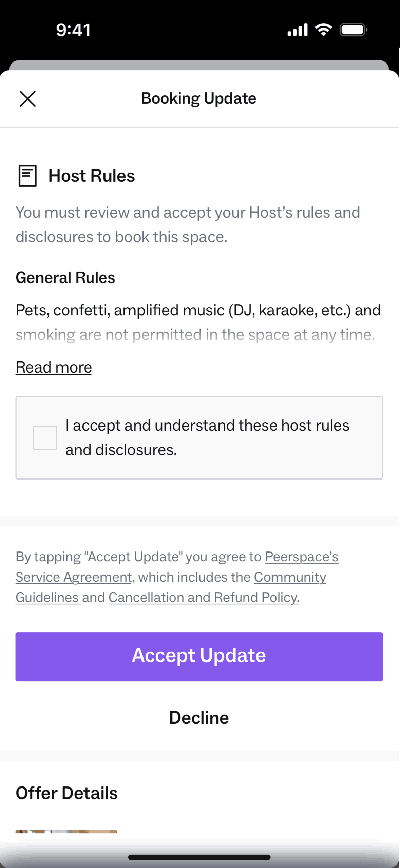Open Peerspace's Service Agreement link
The image size is (400, 868).
click(x=301, y=557)
